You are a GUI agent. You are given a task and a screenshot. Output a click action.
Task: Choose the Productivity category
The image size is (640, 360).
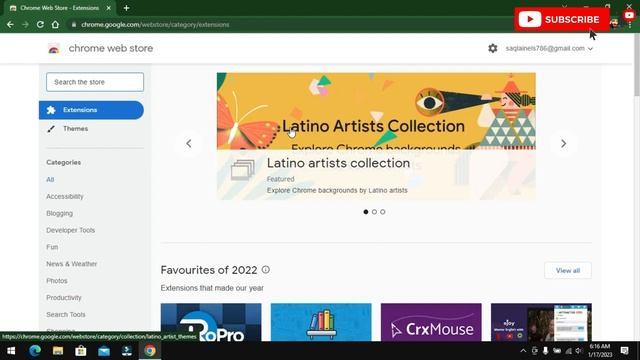(64, 298)
